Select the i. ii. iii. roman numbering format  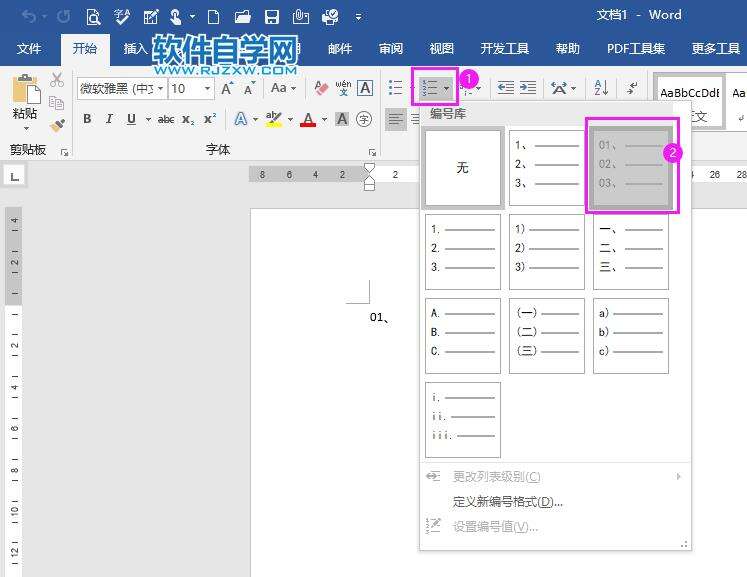tap(463, 420)
